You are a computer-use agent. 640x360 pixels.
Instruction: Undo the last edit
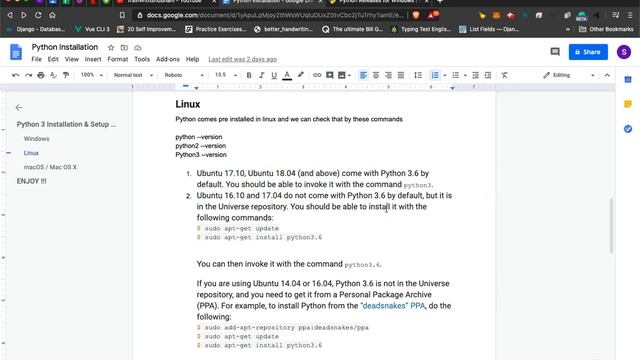coord(16,75)
